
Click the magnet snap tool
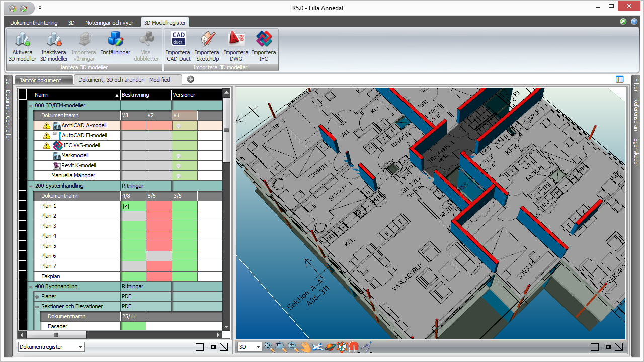(354, 346)
